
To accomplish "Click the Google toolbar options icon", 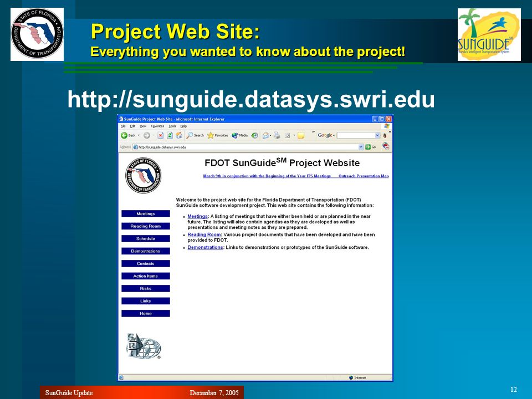I will click(x=385, y=135).
